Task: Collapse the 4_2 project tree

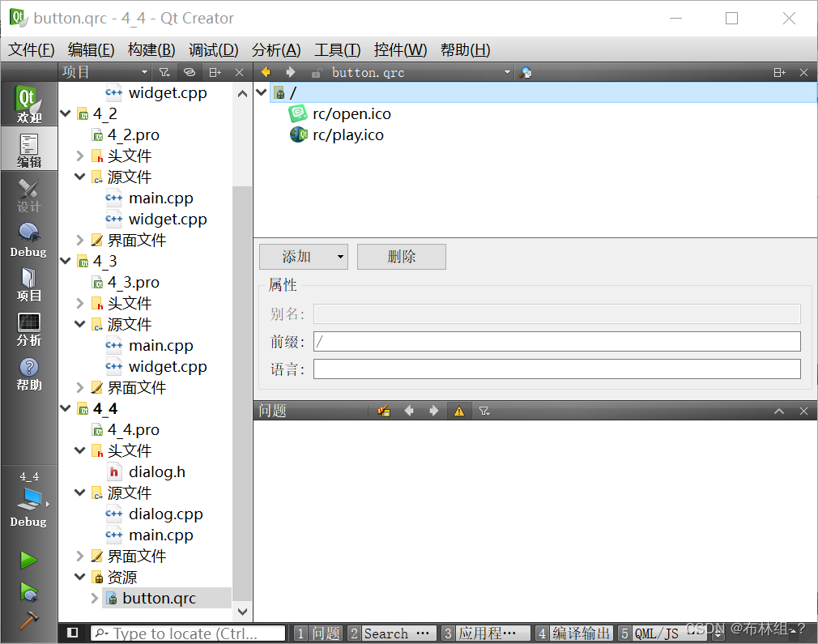Action: (66, 113)
